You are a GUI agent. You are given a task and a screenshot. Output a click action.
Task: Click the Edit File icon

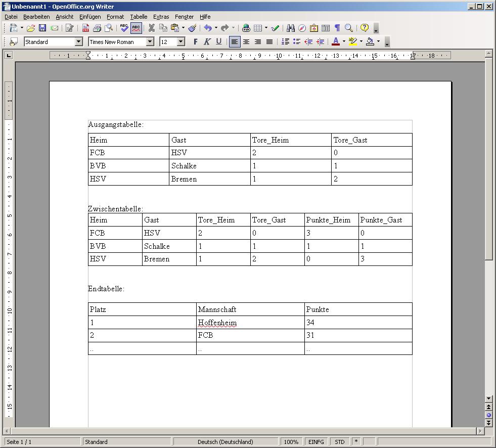(x=69, y=28)
